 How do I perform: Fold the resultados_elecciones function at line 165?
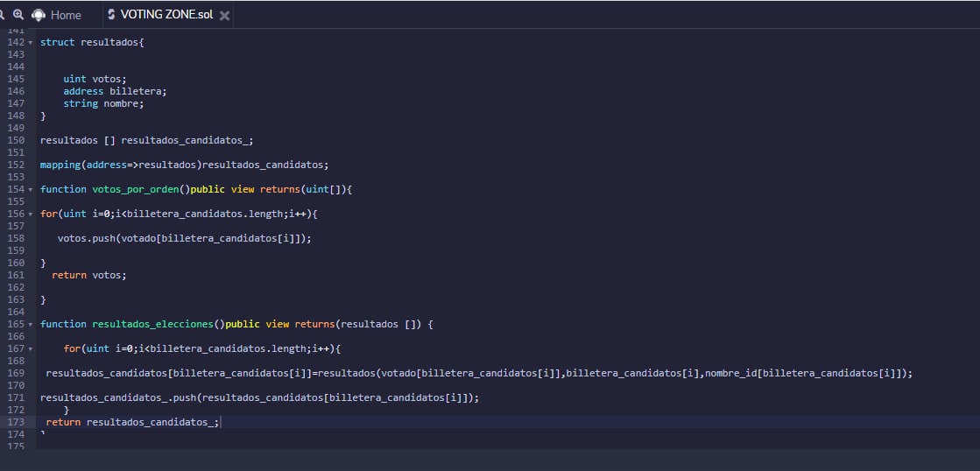30,324
